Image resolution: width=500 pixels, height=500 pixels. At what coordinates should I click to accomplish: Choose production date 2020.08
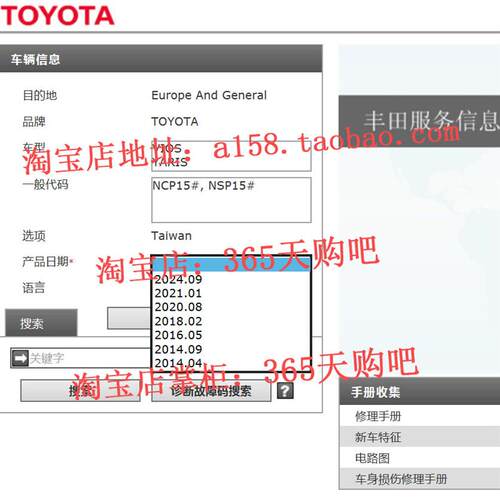click(178, 307)
